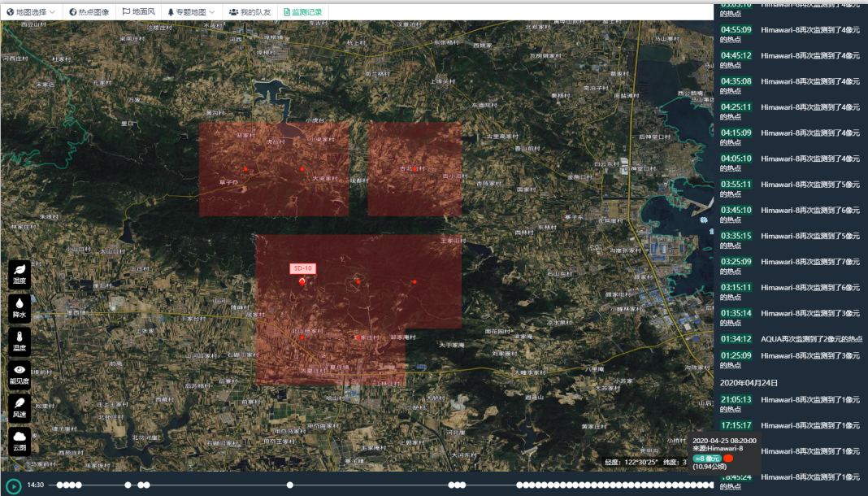Open the 热点图像 menu item
868x496 pixels.
pos(89,12)
